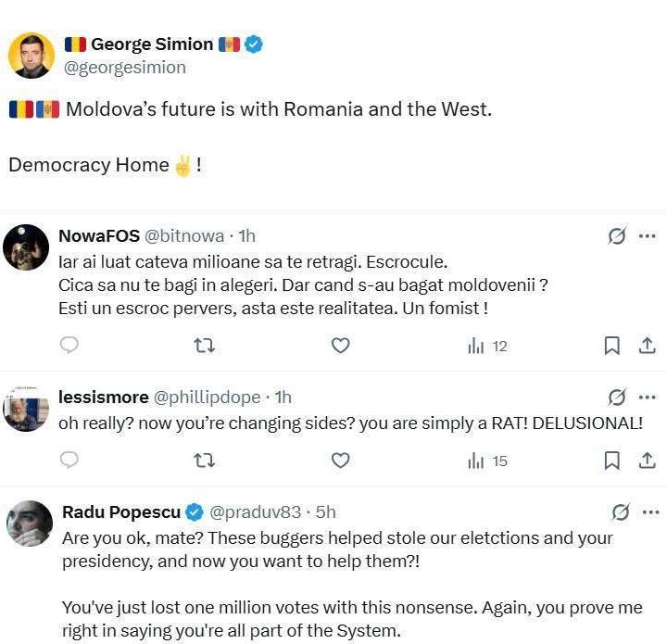Open more options on NowaFOS reply
The width and height of the screenshot is (667, 644).
pyautogui.click(x=648, y=236)
